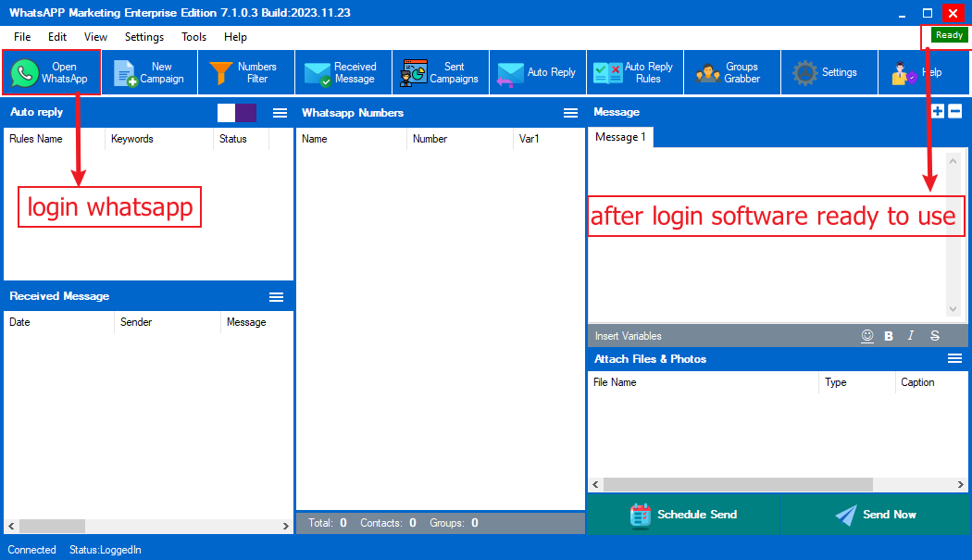
Task: Open WhatsApp from the toolbar
Action: click(51, 72)
